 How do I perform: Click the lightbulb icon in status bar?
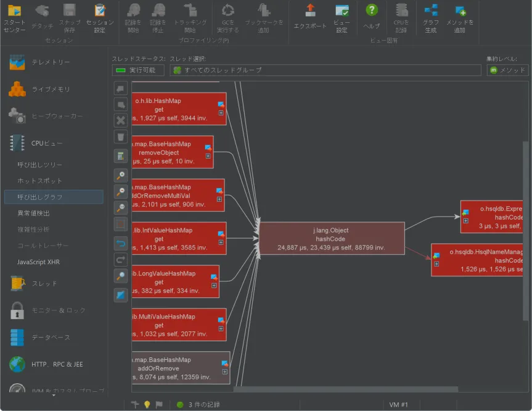[x=147, y=404]
